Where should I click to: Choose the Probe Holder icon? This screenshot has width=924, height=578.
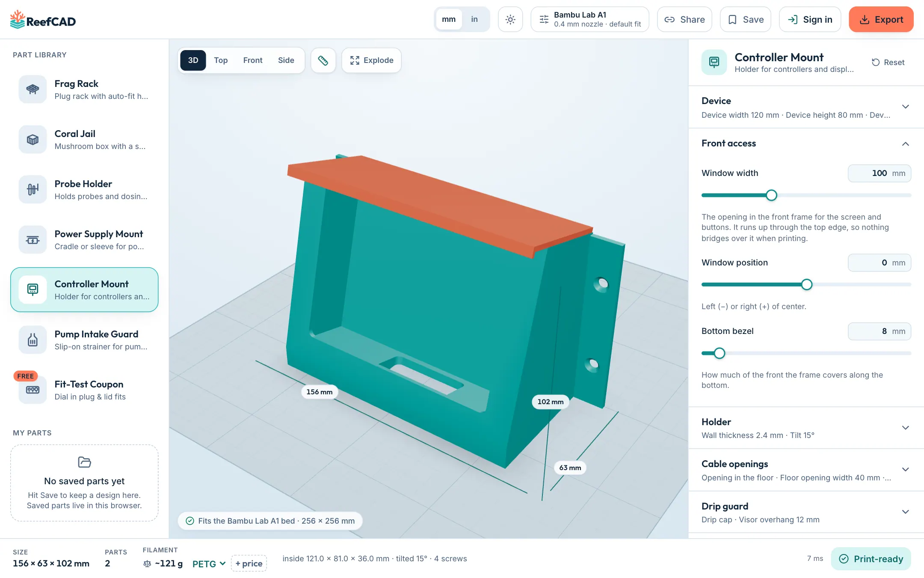point(33,190)
